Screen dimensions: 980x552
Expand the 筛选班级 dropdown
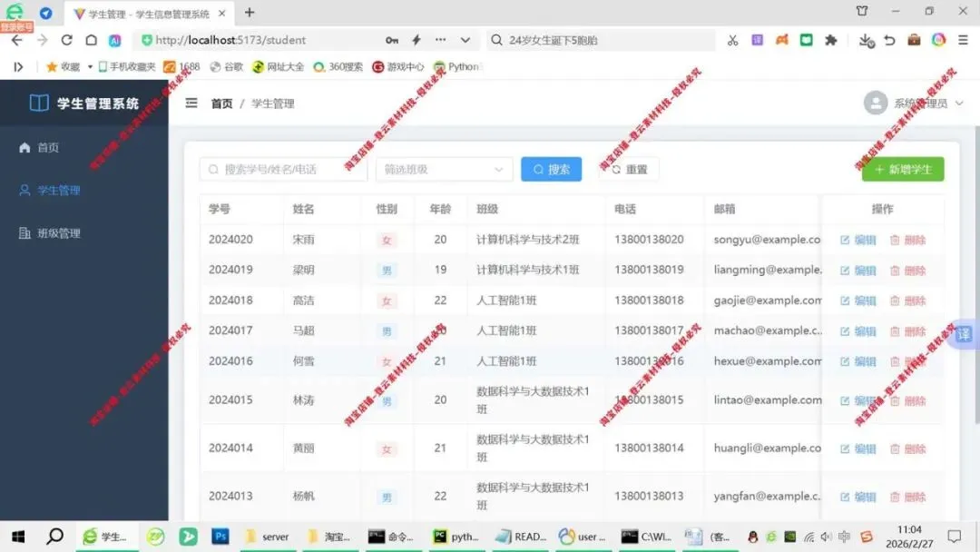click(x=444, y=170)
